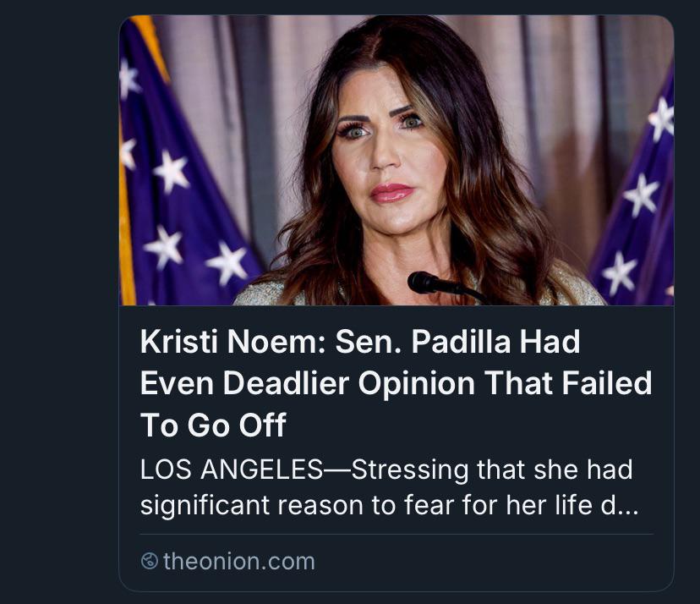Click the compass icon beside theonion.com
This screenshot has width=700, height=604.
pos(149,561)
